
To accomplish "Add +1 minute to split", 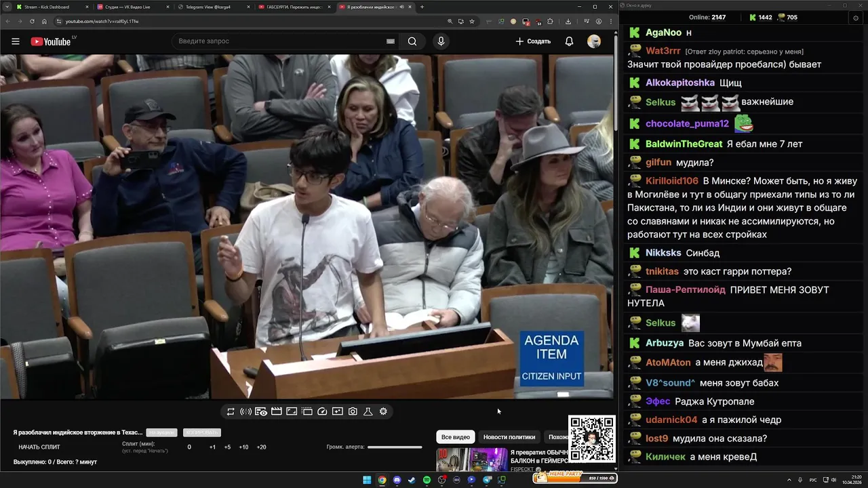I will [x=212, y=447].
